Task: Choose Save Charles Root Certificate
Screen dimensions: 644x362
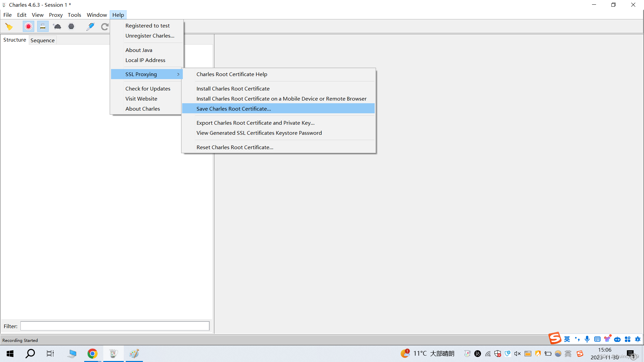Action: (233, 109)
